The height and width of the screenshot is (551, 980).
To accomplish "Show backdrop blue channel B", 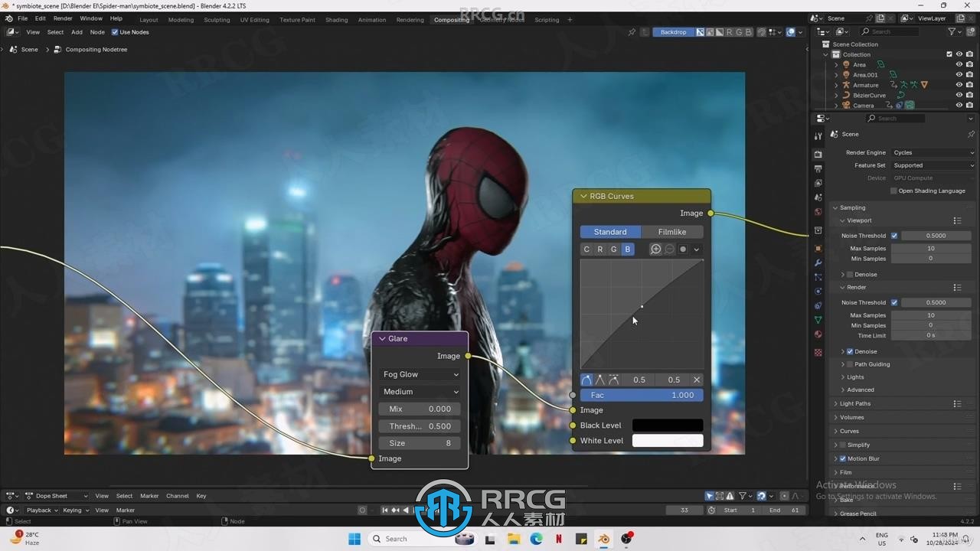I will (748, 32).
